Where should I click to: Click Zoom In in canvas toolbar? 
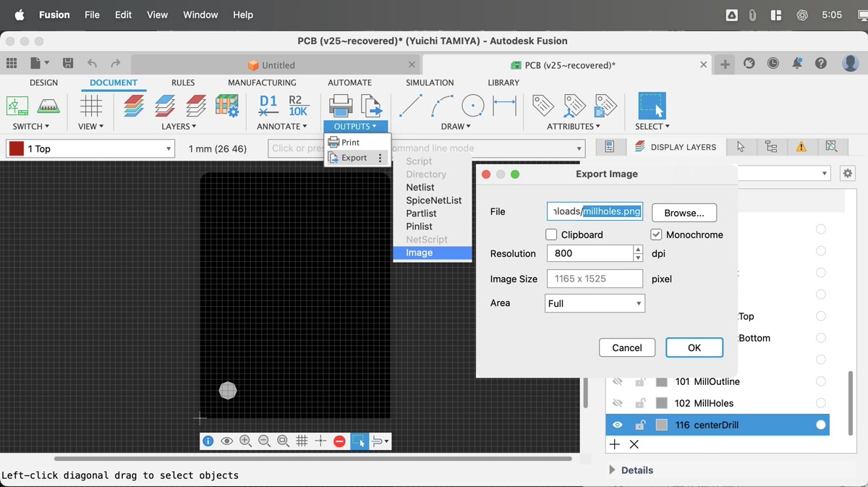(x=245, y=441)
